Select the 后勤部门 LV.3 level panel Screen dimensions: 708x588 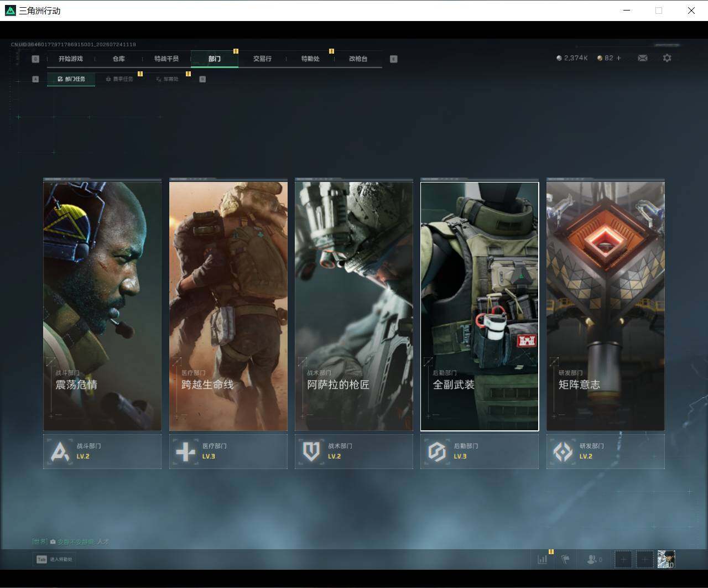click(480, 451)
